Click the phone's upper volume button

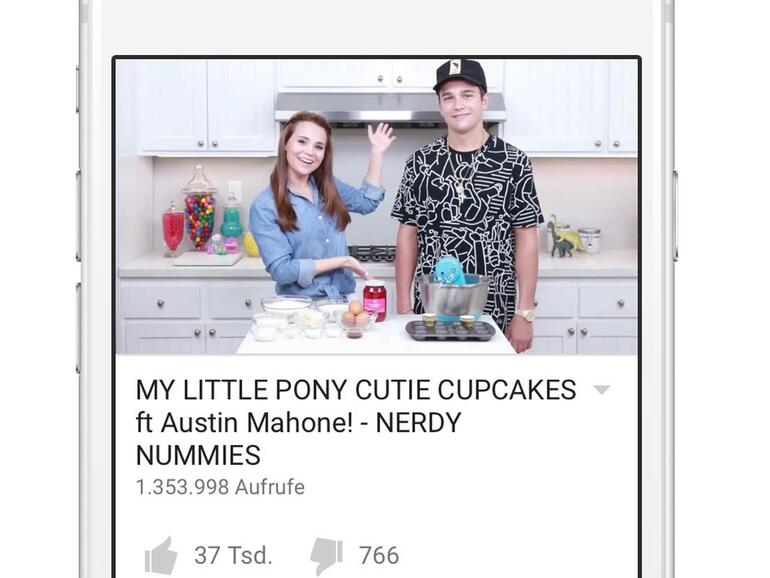point(78,216)
